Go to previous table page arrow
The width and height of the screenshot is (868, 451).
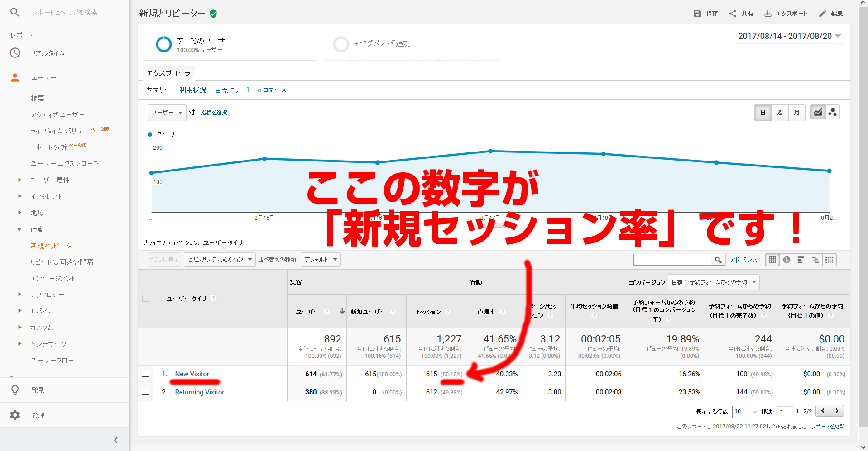point(823,411)
